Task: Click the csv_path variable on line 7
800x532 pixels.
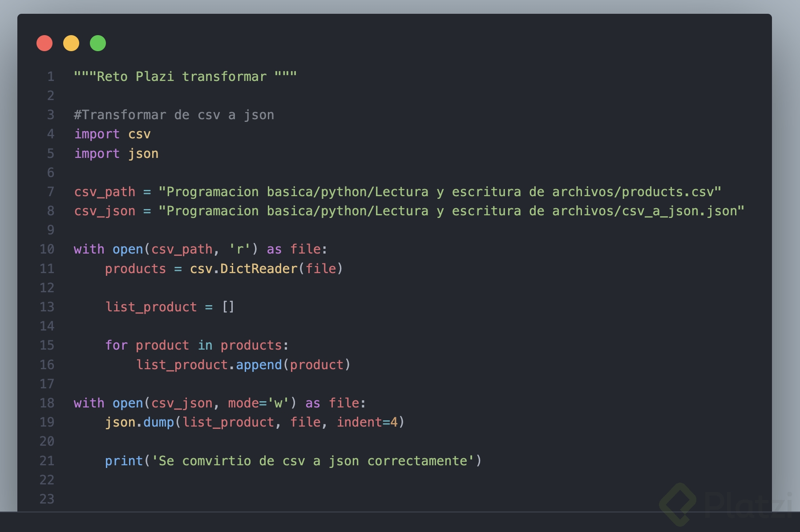Action: coord(105,192)
